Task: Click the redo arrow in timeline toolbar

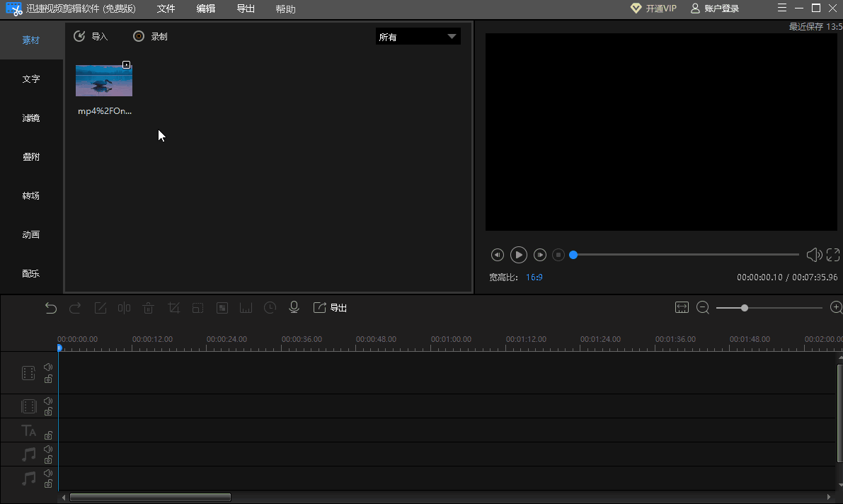Action: (x=75, y=308)
